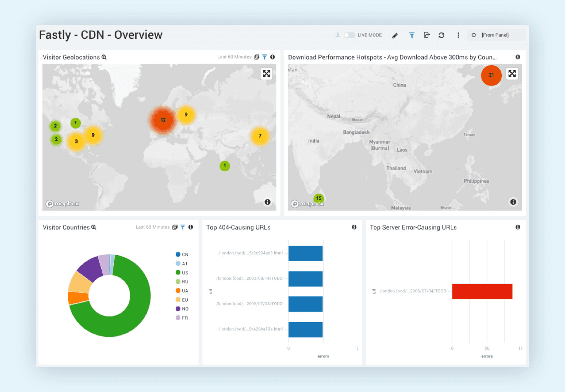Click the blue bar for 2003/08/14/TODO URL

point(305,279)
